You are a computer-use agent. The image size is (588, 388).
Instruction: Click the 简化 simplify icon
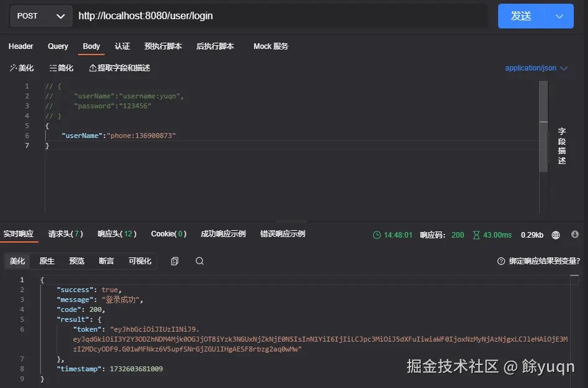tap(53, 68)
